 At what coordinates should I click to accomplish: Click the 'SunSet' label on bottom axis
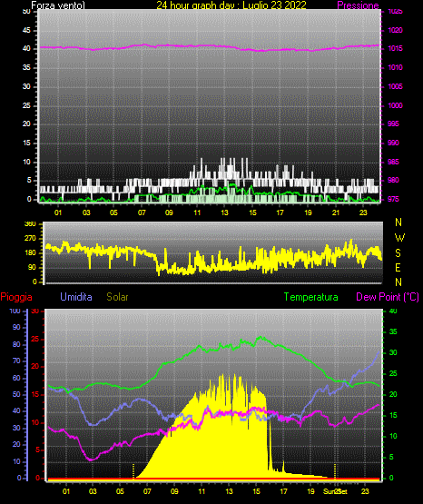[335, 491]
